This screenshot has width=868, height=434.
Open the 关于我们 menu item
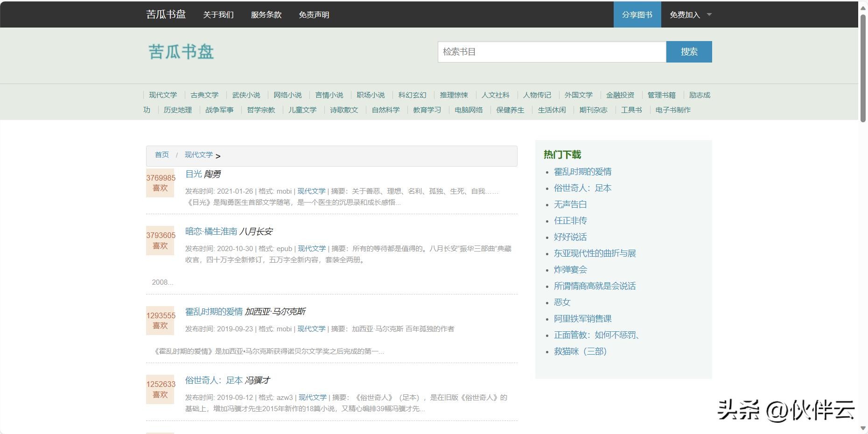pyautogui.click(x=218, y=15)
